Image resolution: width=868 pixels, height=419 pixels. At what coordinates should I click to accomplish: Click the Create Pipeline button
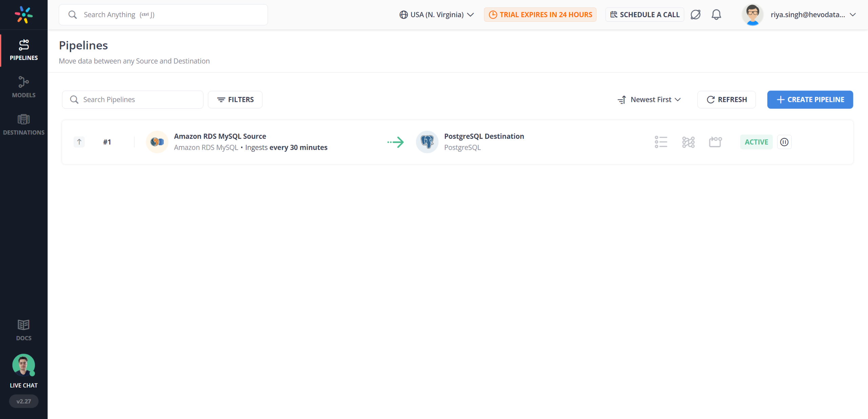coord(810,100)
